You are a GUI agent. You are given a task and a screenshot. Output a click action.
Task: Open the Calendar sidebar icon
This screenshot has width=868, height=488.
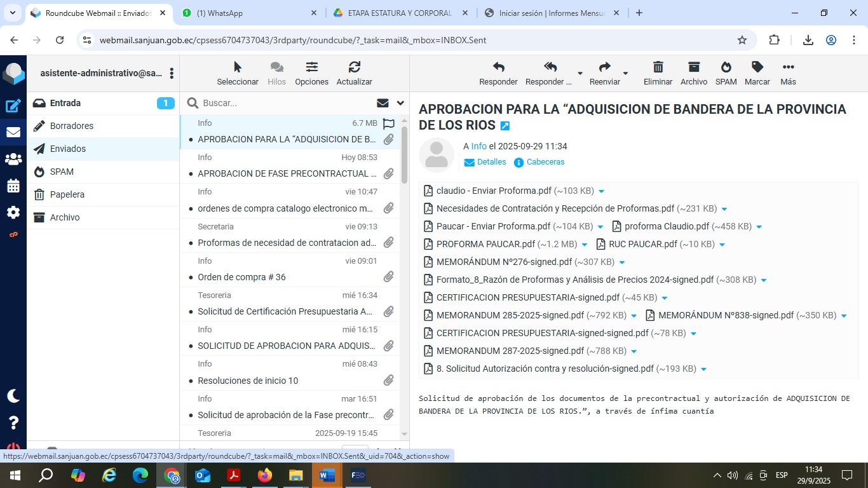point(13,186)
